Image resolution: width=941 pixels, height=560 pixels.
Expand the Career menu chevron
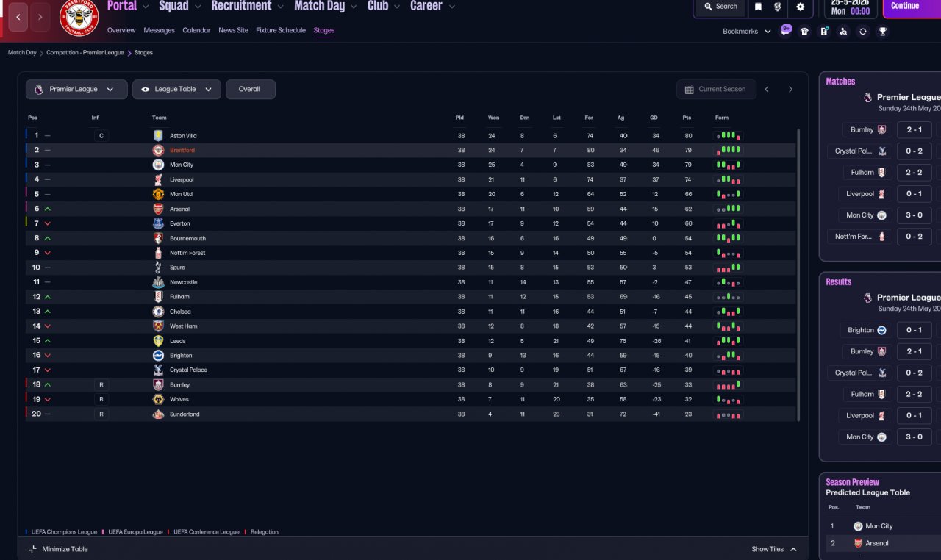coord(451,7)
